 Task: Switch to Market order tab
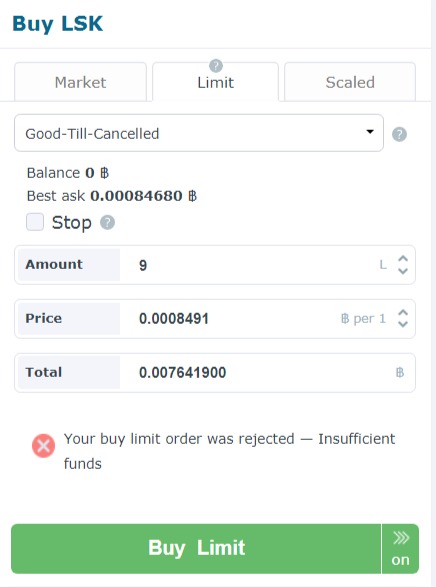(80, 82)
